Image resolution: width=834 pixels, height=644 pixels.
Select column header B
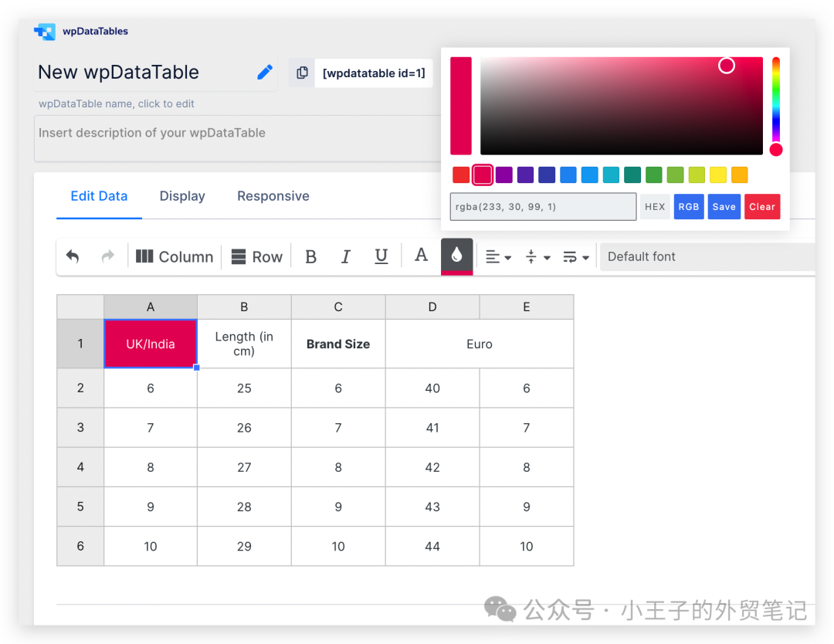(244, 307)
